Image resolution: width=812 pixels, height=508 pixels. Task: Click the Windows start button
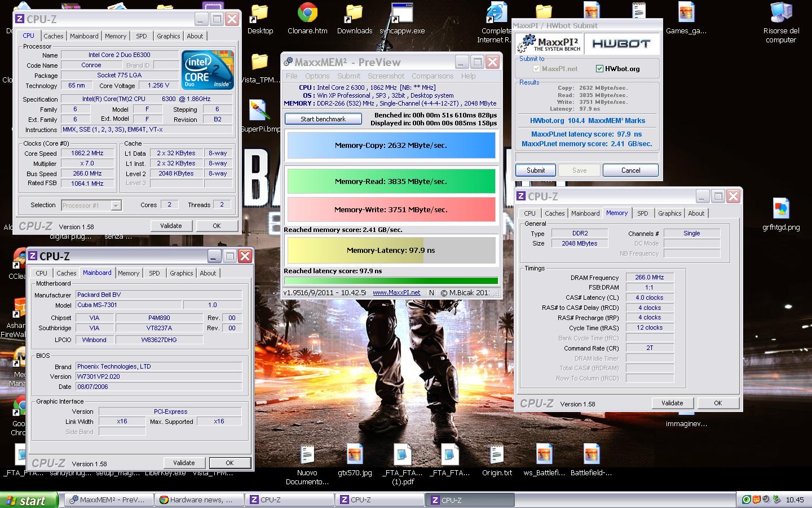[x=29, y=500]
